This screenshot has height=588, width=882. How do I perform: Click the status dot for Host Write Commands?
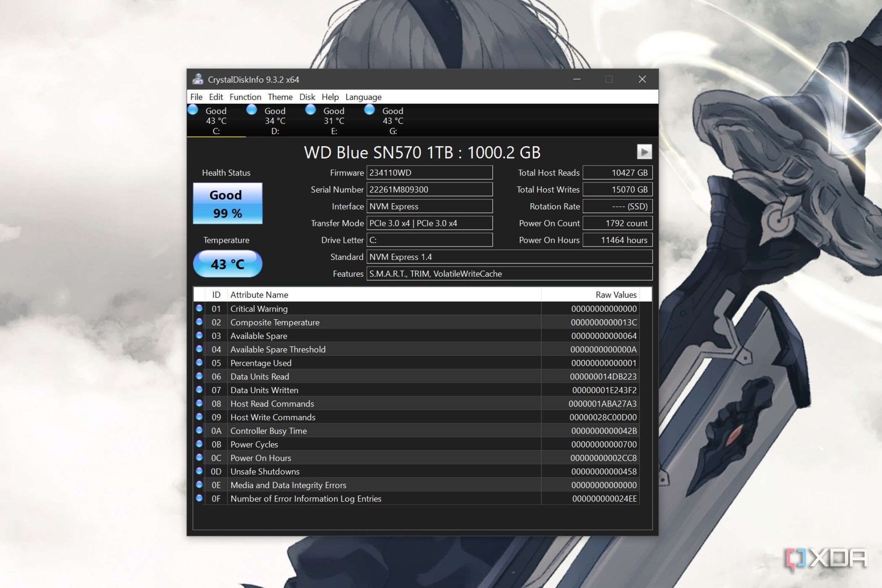pyautogui.click(x=199, y=417)
